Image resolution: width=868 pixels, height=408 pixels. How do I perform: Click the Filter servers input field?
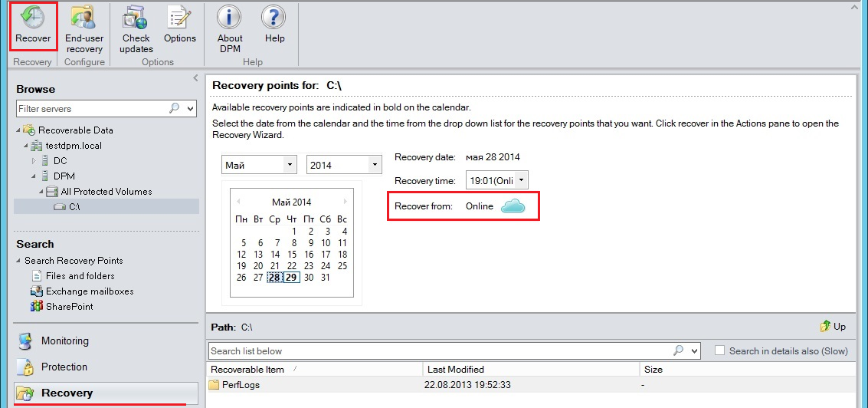pyautogui.click(x=92, y=109)
